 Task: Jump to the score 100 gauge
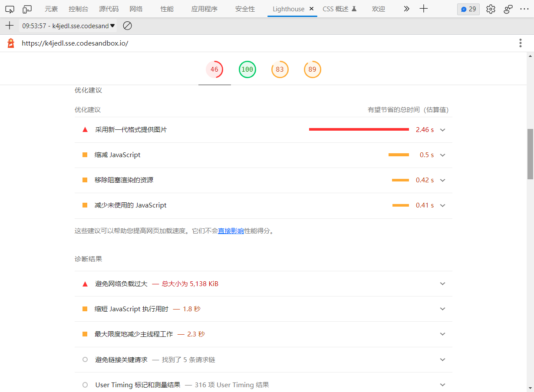pos(247,69)
